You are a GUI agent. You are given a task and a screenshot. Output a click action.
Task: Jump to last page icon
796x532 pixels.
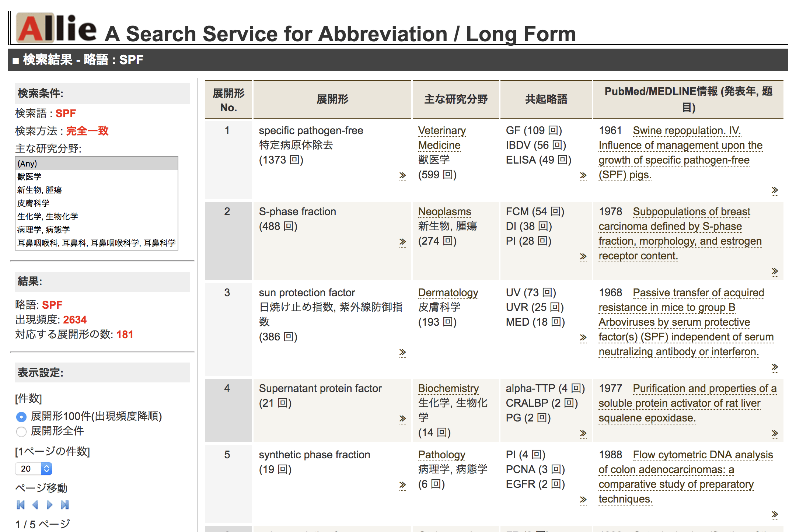click(x=65, y=505)
